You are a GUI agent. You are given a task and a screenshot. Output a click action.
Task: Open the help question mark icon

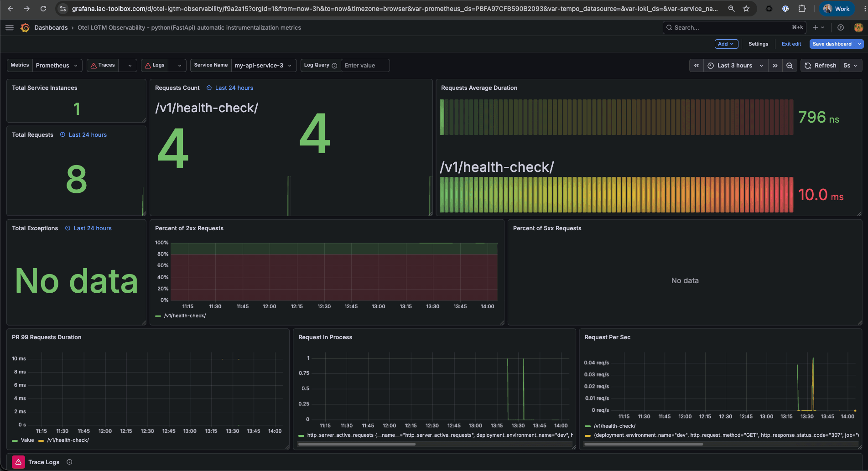pyautogui.click(x=841, y=28)
